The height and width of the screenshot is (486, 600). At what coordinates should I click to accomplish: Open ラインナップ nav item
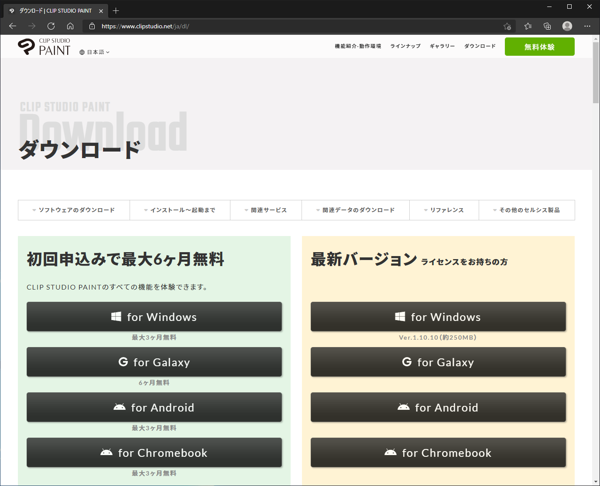(x=405, y=46)
